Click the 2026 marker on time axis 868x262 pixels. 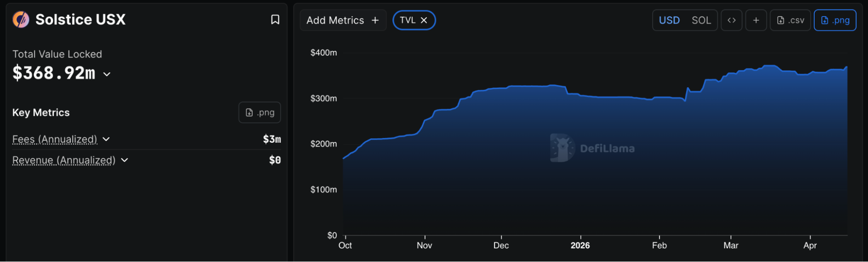[580, 246]
